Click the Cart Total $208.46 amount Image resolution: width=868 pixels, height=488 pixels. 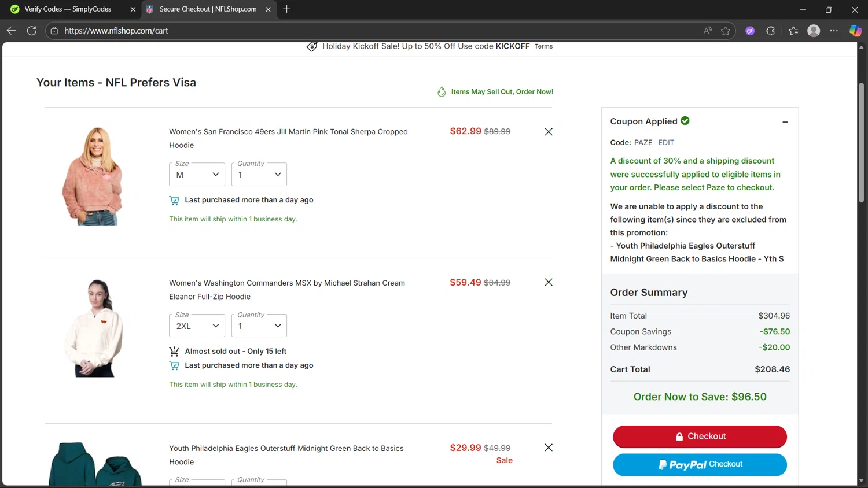[772, 369]
